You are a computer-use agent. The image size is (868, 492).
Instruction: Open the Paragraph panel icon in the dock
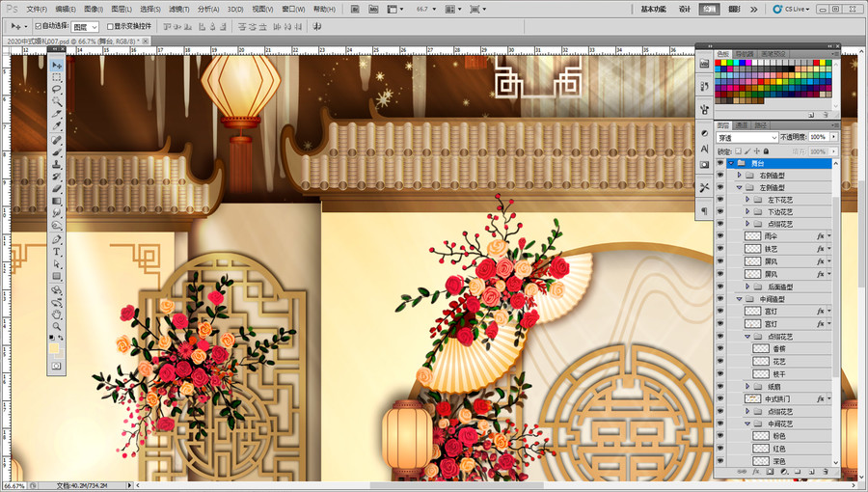(704, 211)
